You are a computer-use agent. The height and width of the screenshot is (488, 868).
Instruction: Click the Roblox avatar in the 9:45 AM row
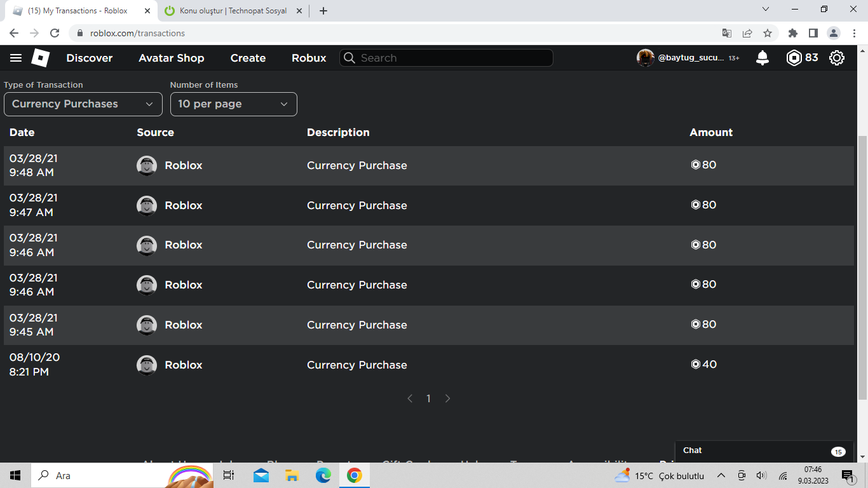tap(147, 325)
